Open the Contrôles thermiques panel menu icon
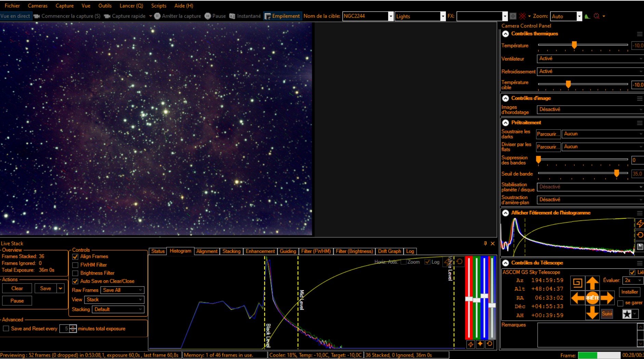This screenshot has width=644, height=359. pyautogui.click(x=639, y=34)
